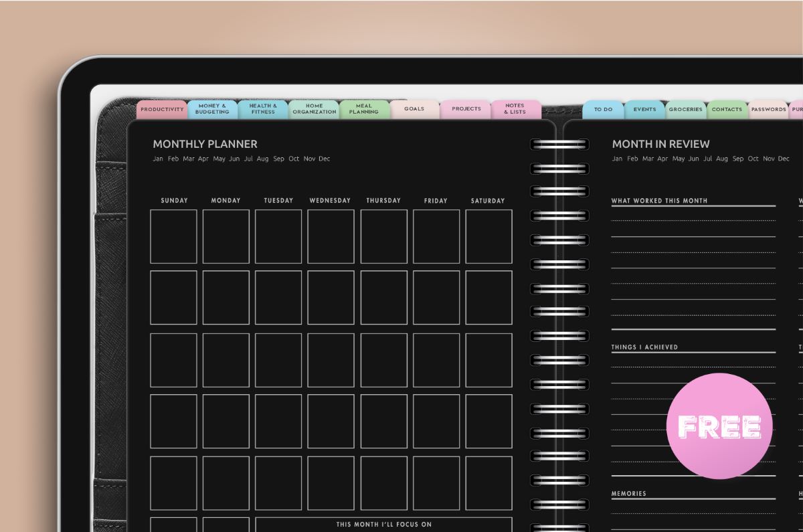Select the Health & Fitness tab
The height and width of the screenshot is (532, 803).
pos(263,109)
